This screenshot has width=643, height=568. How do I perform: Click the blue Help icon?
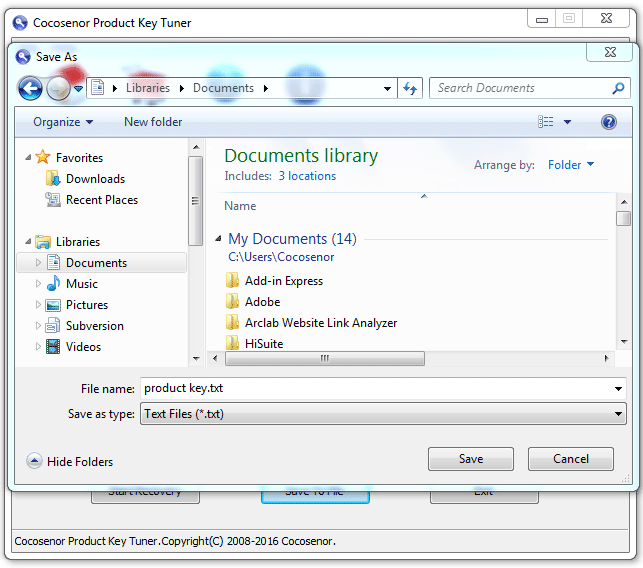point(609,122)
